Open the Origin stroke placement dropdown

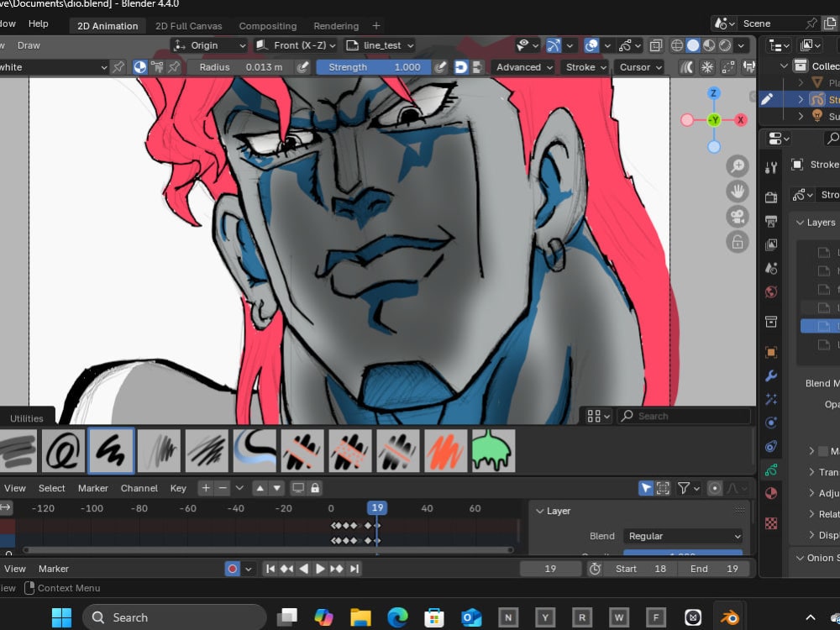[210, 45]
